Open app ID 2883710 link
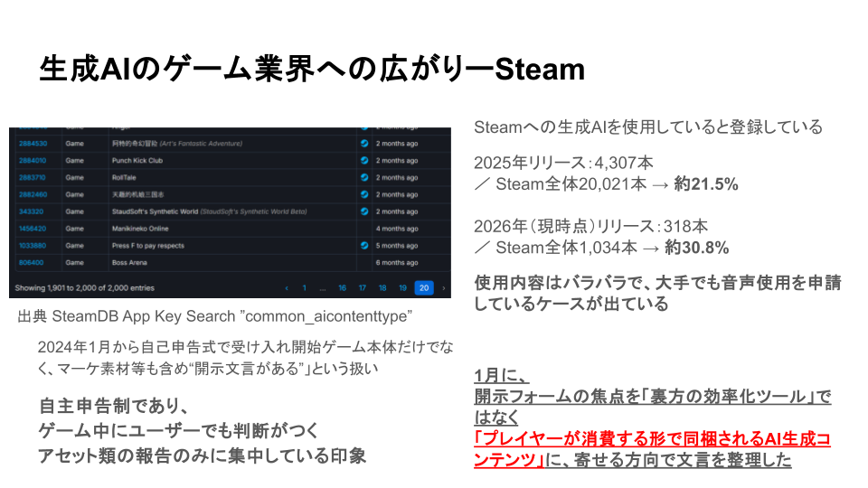The image size is (868, 488). (33, 178)
